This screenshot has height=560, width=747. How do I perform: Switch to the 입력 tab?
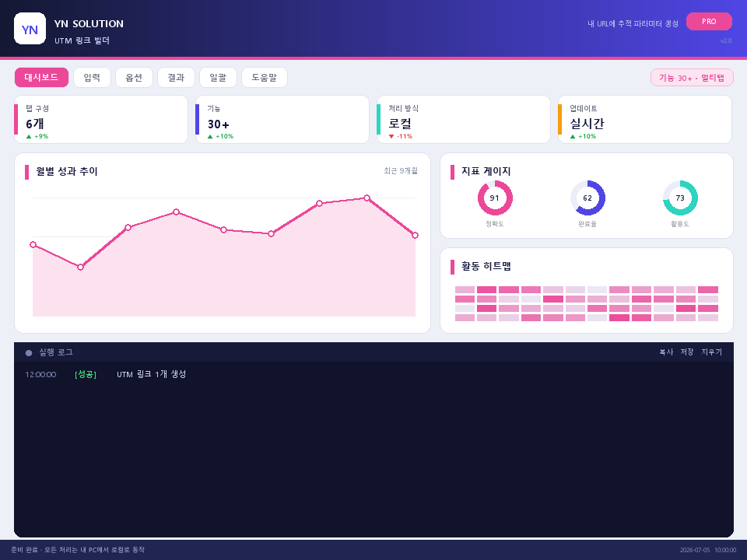(x=92, y=78)
